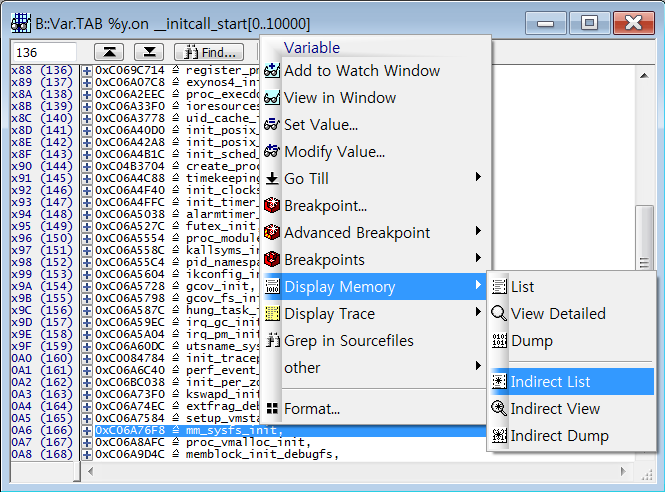
Task: Click the Format... grid icon
Action: [272, 409]
